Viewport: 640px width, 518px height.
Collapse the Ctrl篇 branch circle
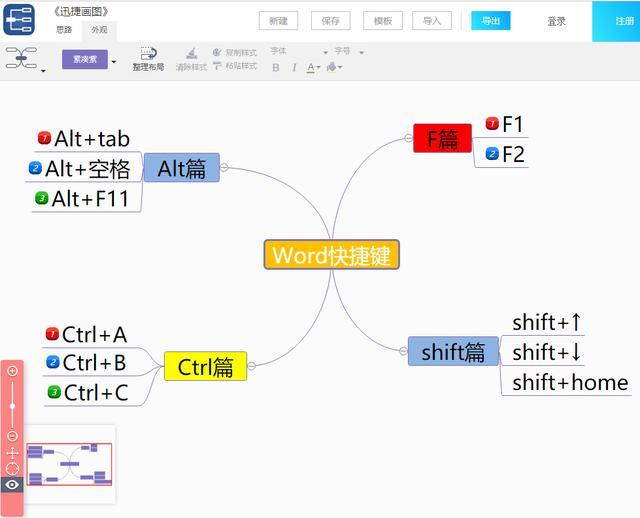pos(252,365)
